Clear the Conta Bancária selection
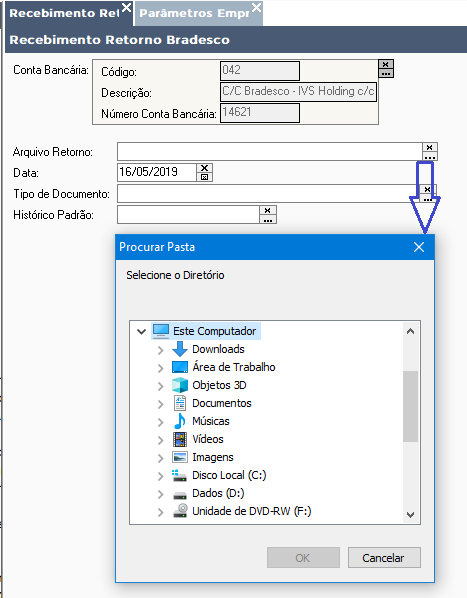This screenshot has width=467, height=598. coord(386,64)
